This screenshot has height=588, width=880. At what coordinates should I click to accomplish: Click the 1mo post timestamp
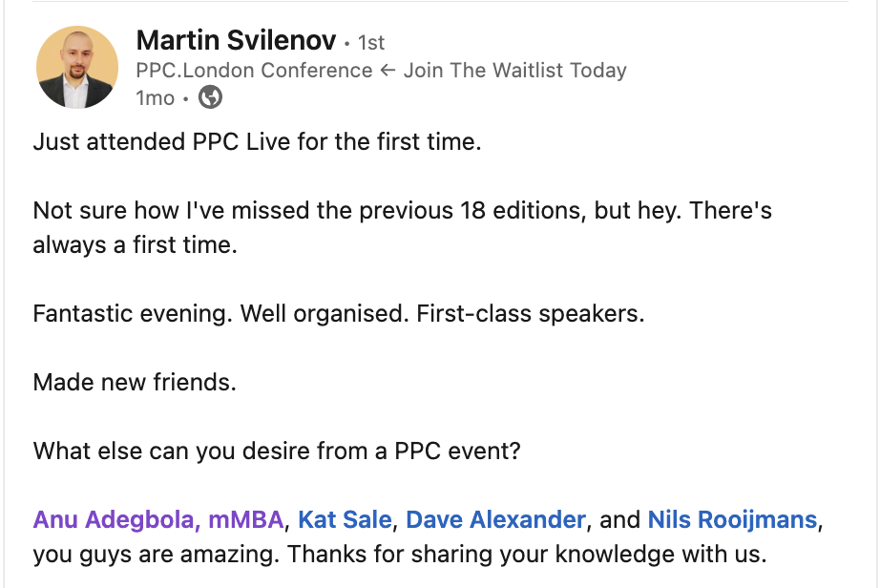(156, 97)
